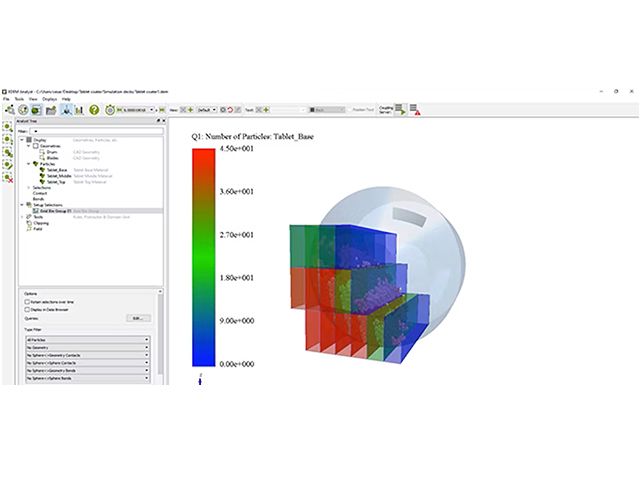Open help via green question mark icon
The height and width of the screenshot is (480, 640).
click(94, 109)
